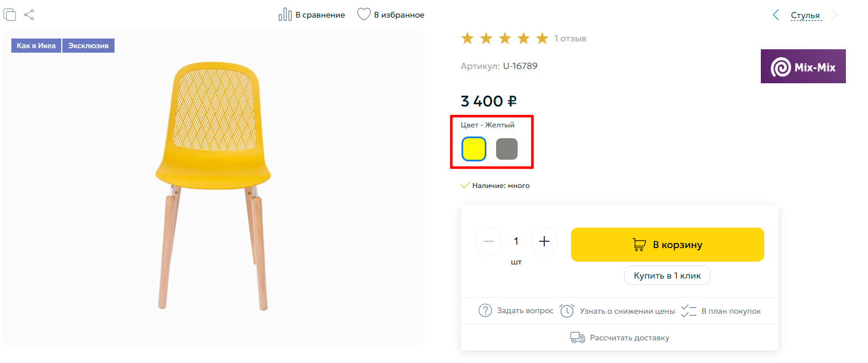Screen dimensions: 868x363
Task: Add chair to comparison chart icon
Action: (285, 15)
